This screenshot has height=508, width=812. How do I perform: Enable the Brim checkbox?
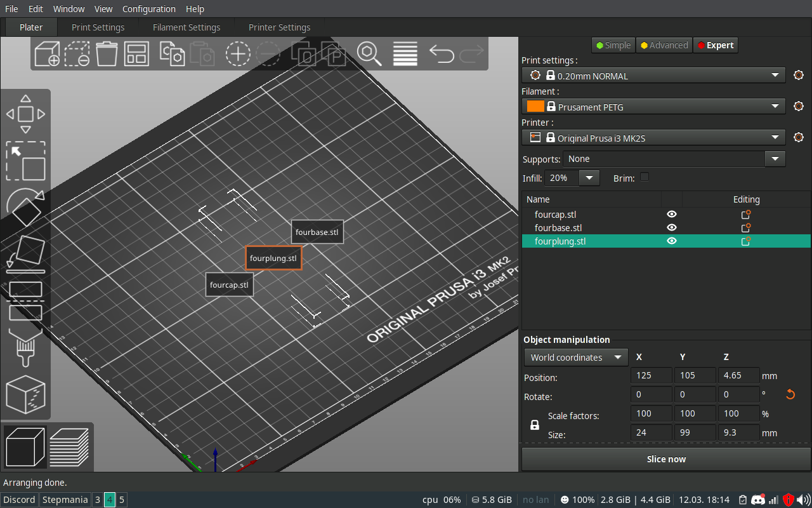pyautogui.click(x=645, y=177)
